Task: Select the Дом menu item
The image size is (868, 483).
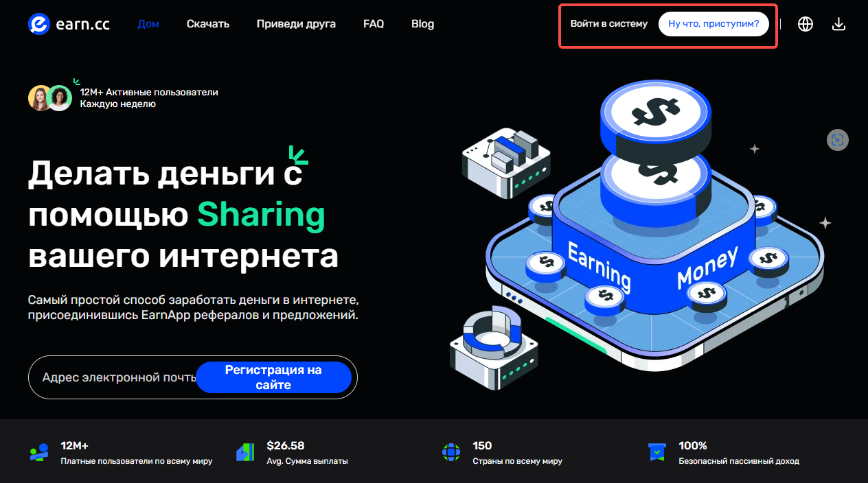Action: 148,24
